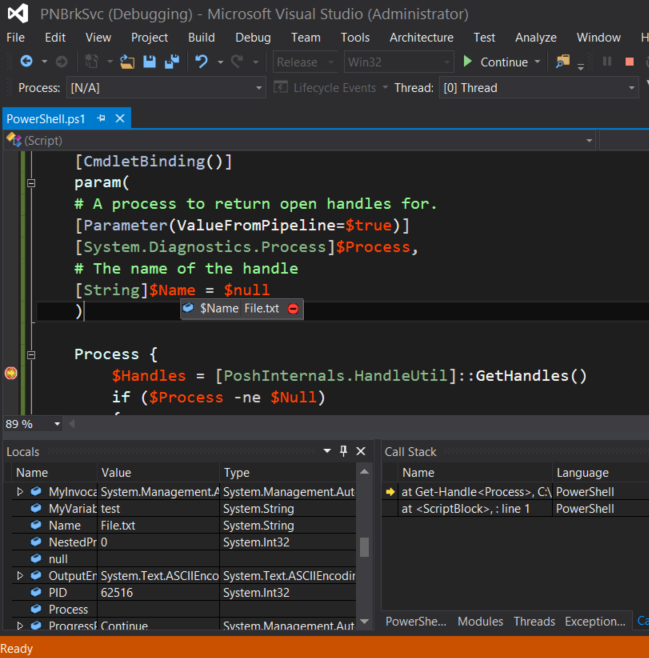The height and width of the screenshot is (658, 649).
Task: Pin the Locals panel
Action: coord(344,451)
